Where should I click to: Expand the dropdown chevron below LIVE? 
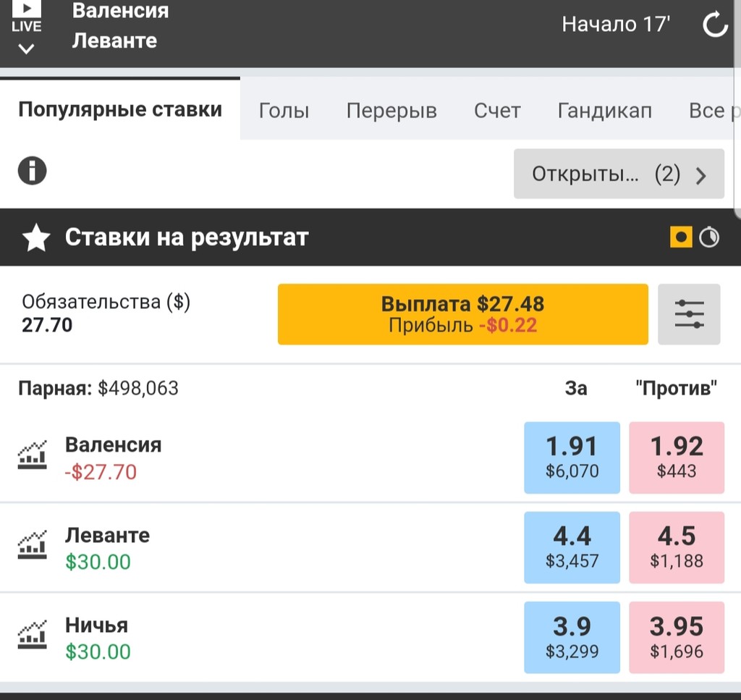[27, 49]
